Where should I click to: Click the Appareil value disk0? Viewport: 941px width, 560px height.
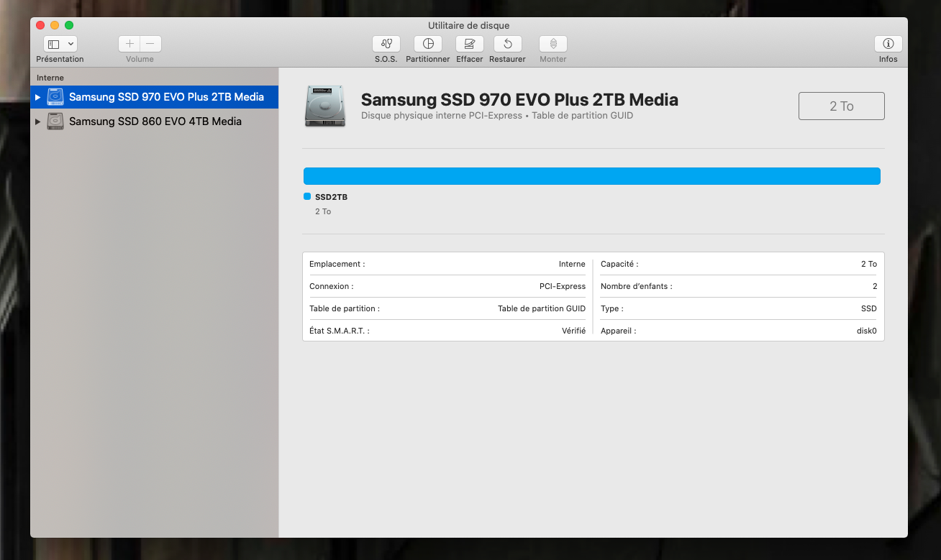click(866, 331)
